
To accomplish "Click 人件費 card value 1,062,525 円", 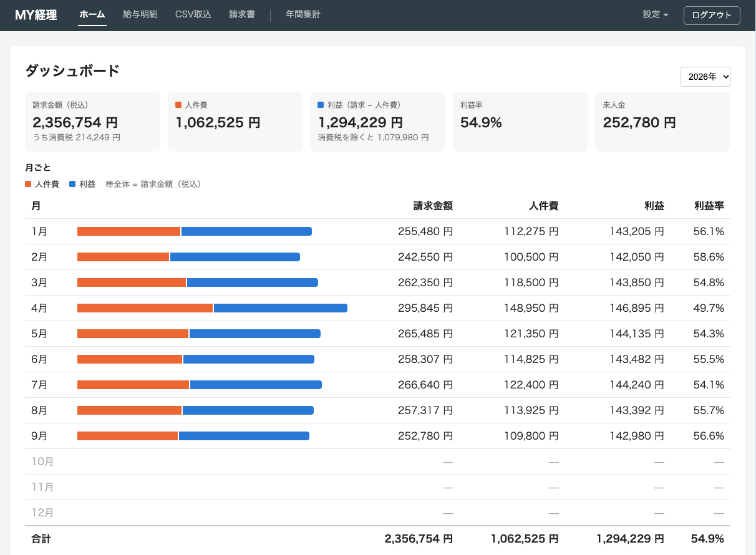I will point(218,122).
